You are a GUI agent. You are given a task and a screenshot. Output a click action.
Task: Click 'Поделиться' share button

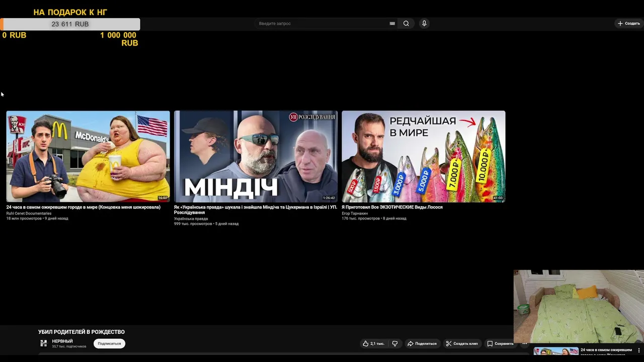click(x=422, y=344)
